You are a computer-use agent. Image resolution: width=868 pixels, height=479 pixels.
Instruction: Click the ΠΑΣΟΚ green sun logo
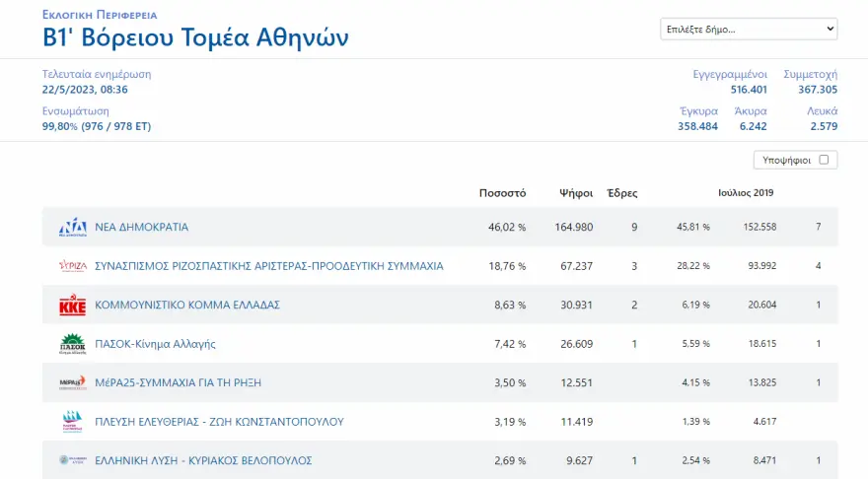coord(73,344)
